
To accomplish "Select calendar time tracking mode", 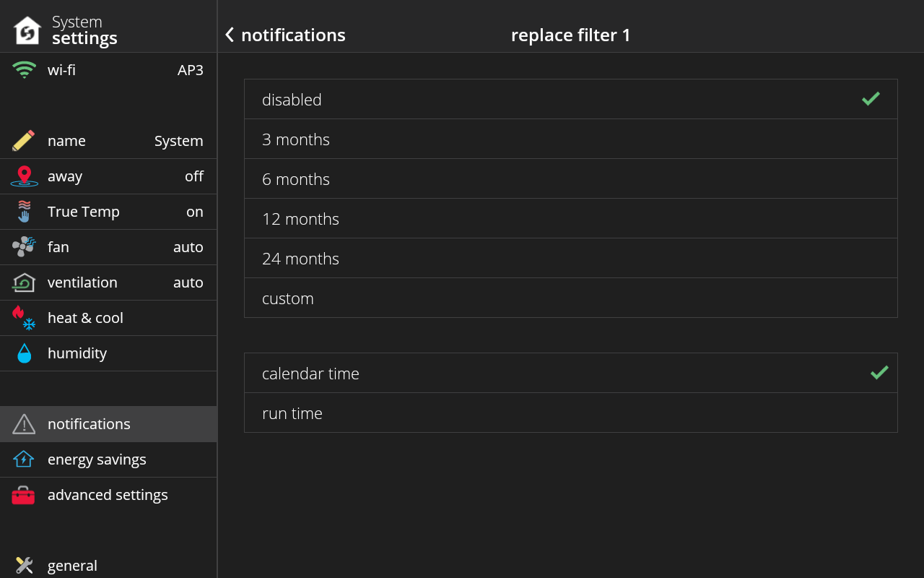I will click(x=571, y=373).
